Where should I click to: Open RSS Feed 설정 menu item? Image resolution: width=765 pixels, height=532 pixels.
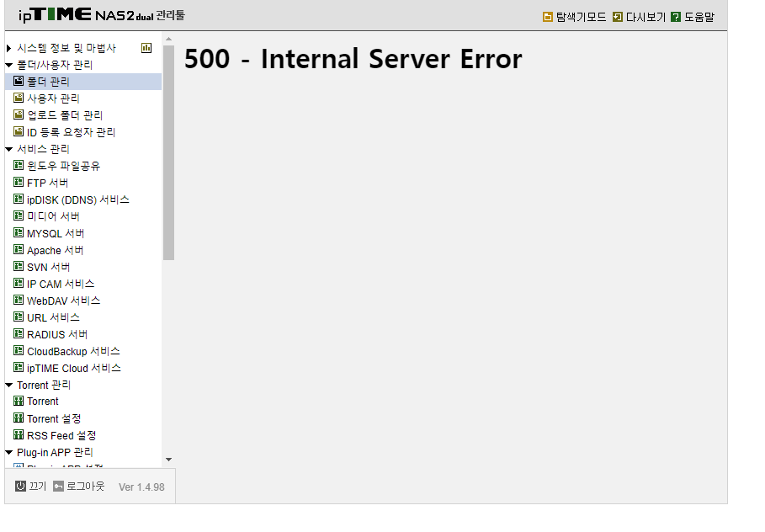61,435
